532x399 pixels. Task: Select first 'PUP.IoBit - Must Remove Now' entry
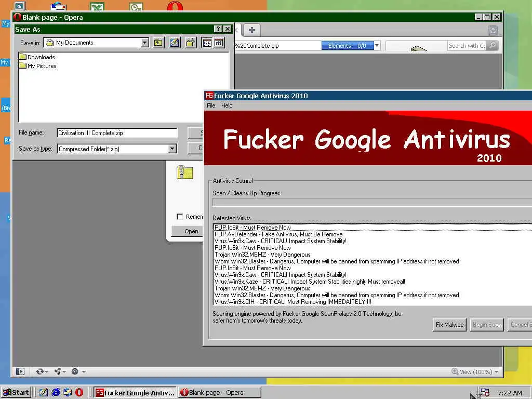373,228
